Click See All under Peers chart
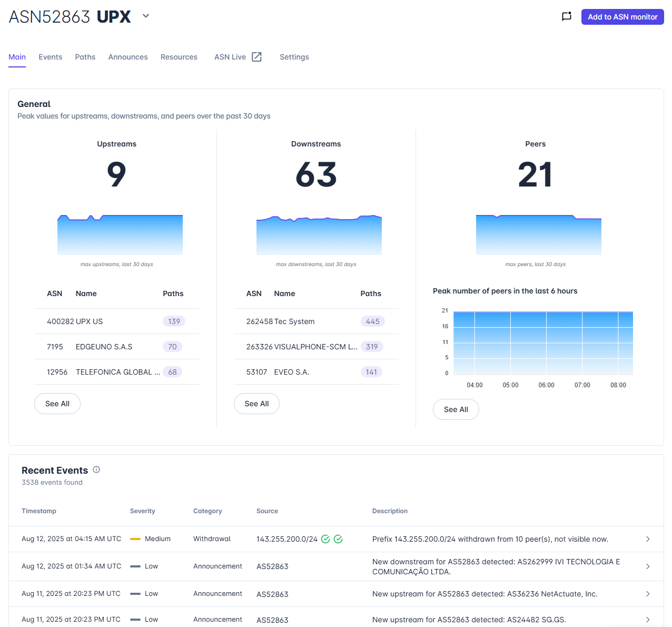 [456, 409]
